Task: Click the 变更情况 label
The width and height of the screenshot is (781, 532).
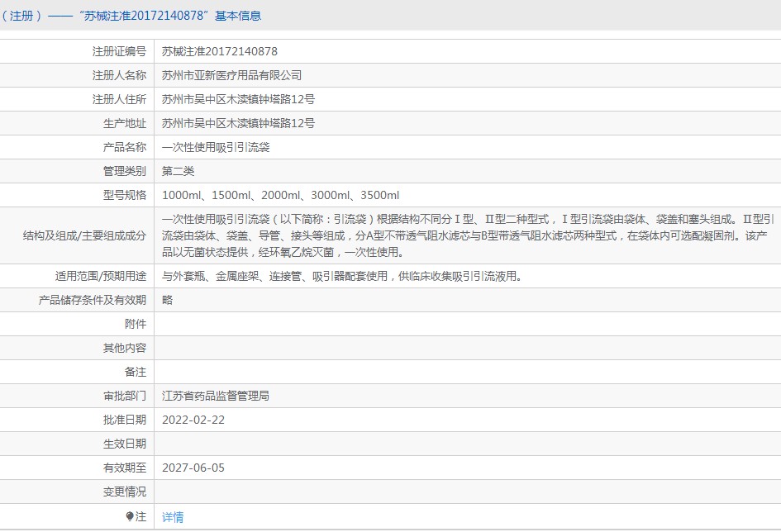Action: (x=125, y=492)
